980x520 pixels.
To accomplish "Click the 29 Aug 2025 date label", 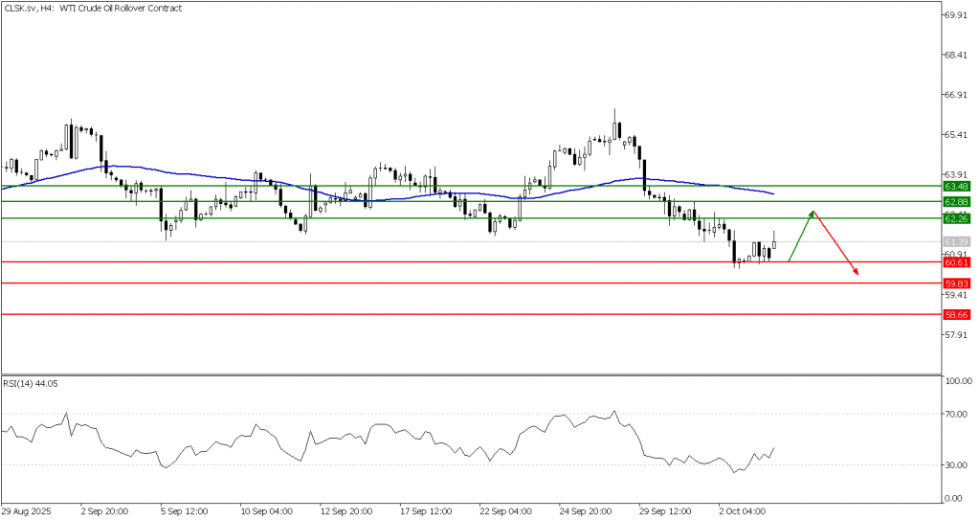I will click(x=27, y=511).
